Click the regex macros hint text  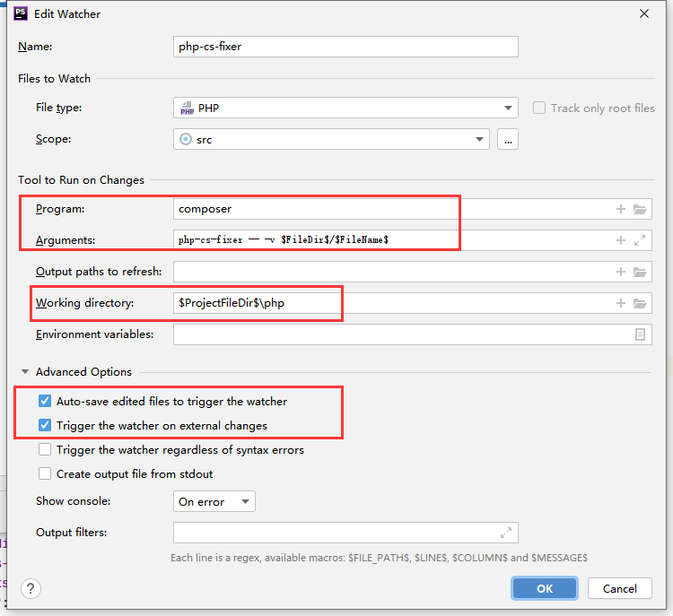tap(379, 558)
